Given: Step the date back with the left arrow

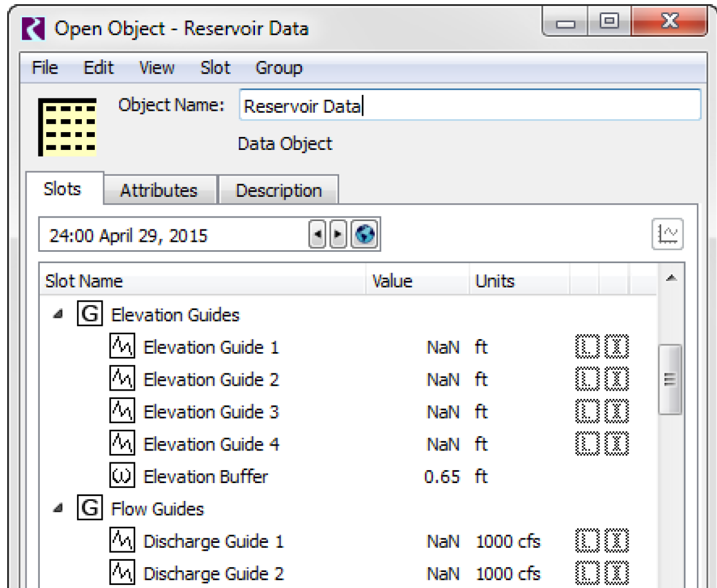Looking at the screenshot, I should click(x=318, y=235).
